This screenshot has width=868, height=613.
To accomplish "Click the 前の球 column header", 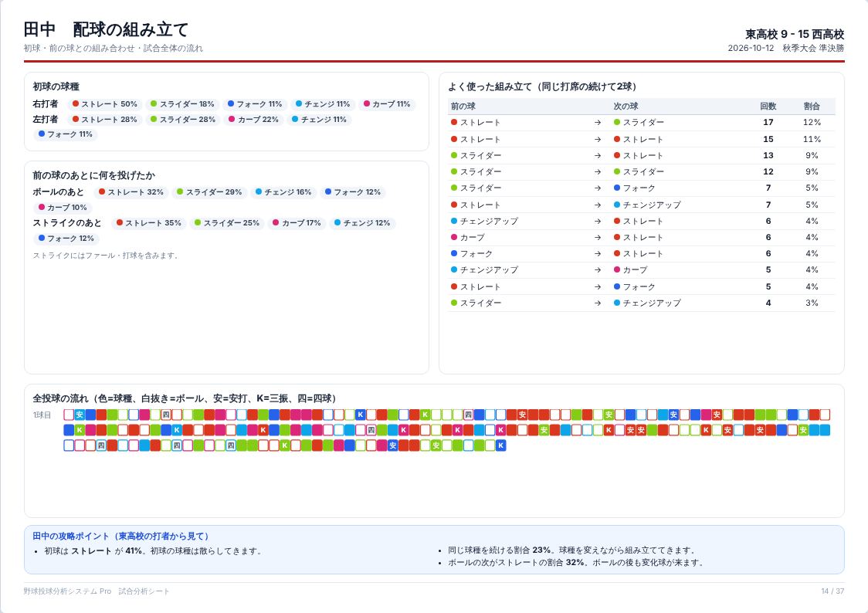I will [463, 107].
